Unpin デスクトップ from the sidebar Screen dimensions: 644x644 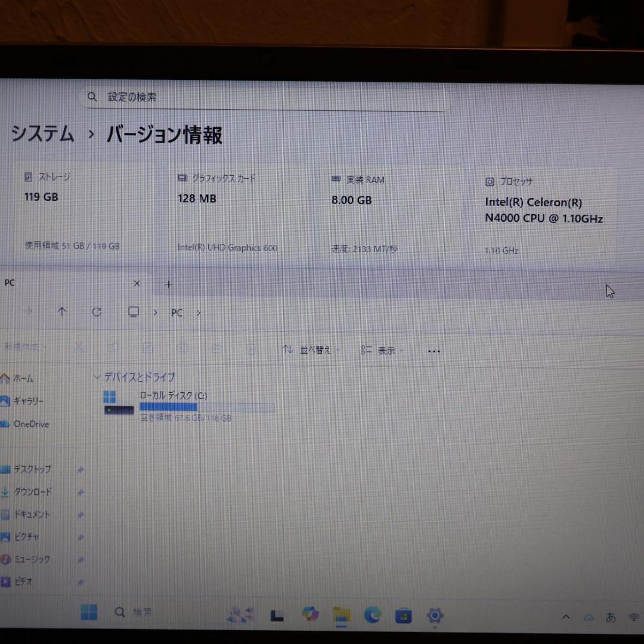(x=81, y=469)
